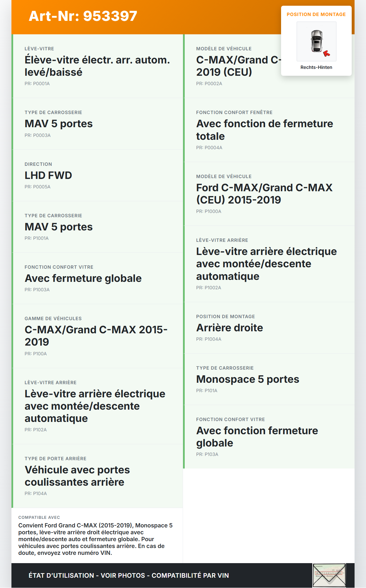Click Avec fonction de fermeture totale
Image resolution: width=366 pixels, height=588 pixels.
tap(264, 130)
